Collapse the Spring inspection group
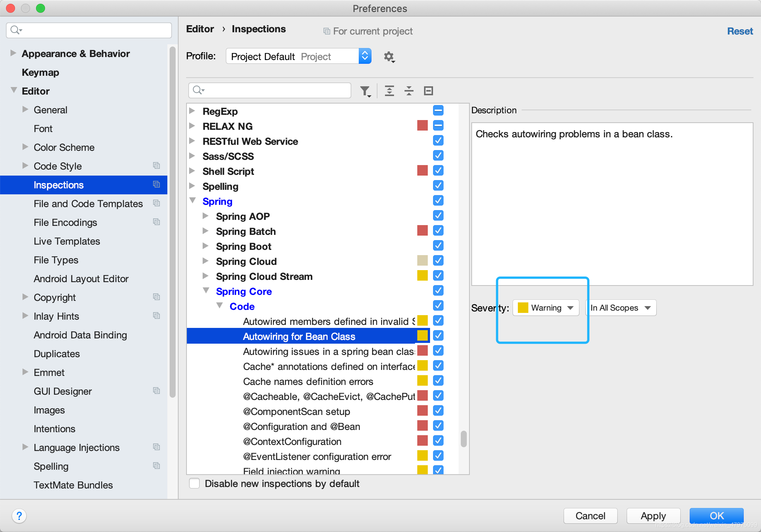Image resolution: width=761 pixels, height=532 pixels. [x=193, y=201]
